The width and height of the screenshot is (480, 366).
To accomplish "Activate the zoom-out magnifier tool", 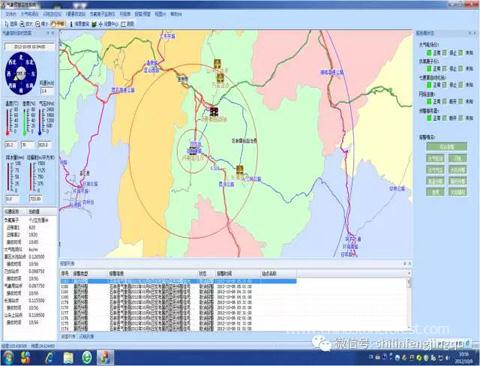I will pyautogui.click(x=38, y=24).
